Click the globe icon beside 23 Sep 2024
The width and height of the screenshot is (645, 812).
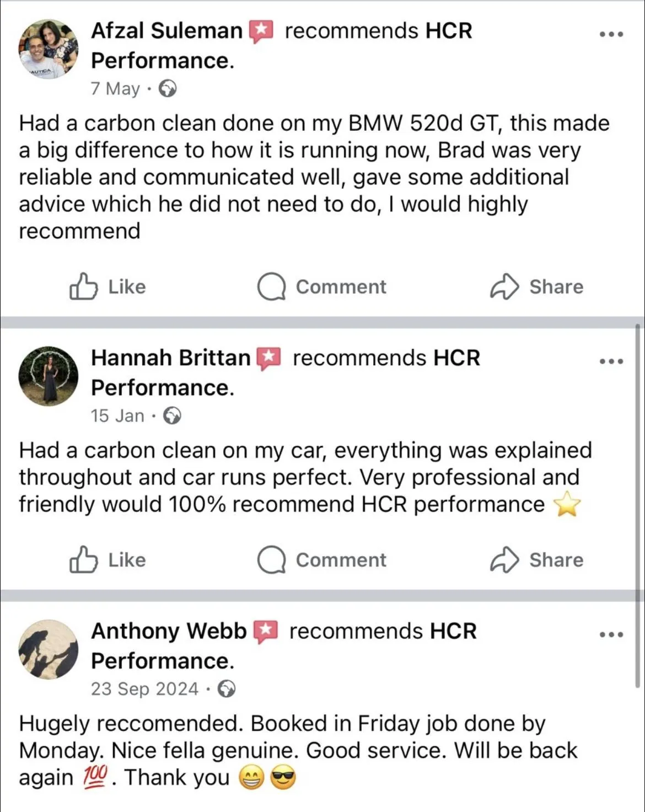pos(227,688)
